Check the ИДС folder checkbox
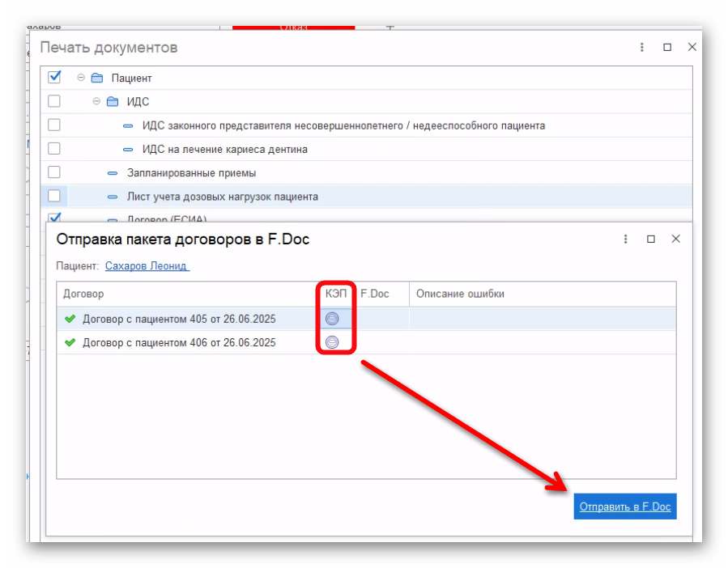728x568 pixels. 54,101
